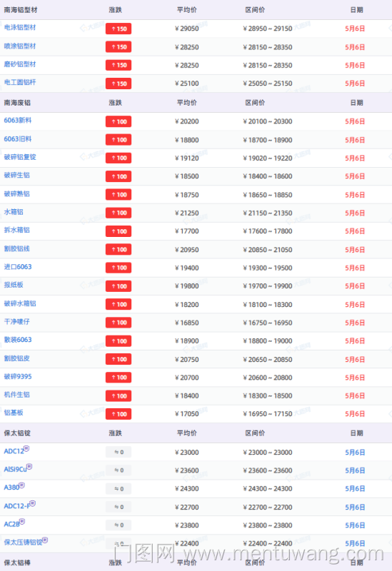
Task: Click the 保太铝锭 section header
Action: pyautogui.click(x=17, y=433)
